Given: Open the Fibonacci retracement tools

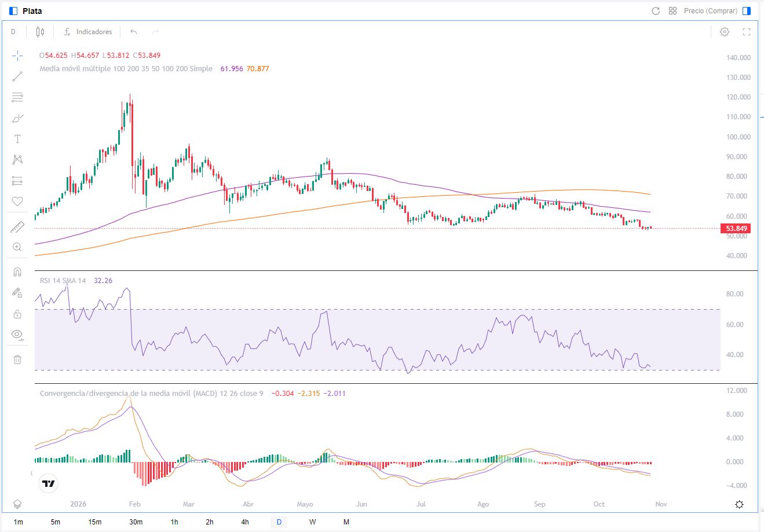Looking at the screenshot, I should click(17, 97).
